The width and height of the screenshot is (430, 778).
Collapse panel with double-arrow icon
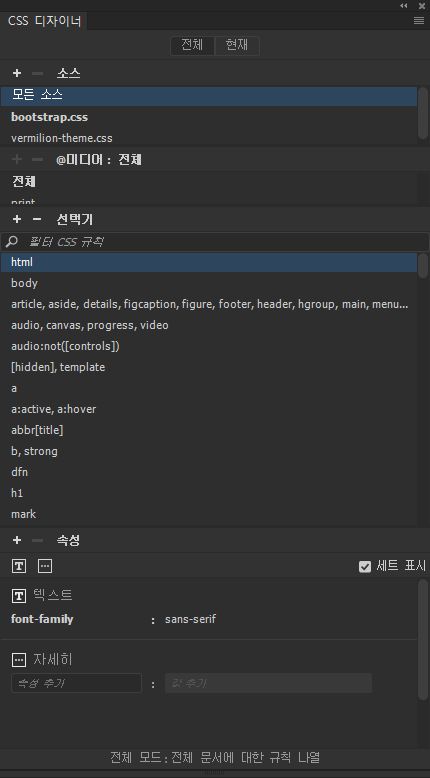click(x=404, y=5)
